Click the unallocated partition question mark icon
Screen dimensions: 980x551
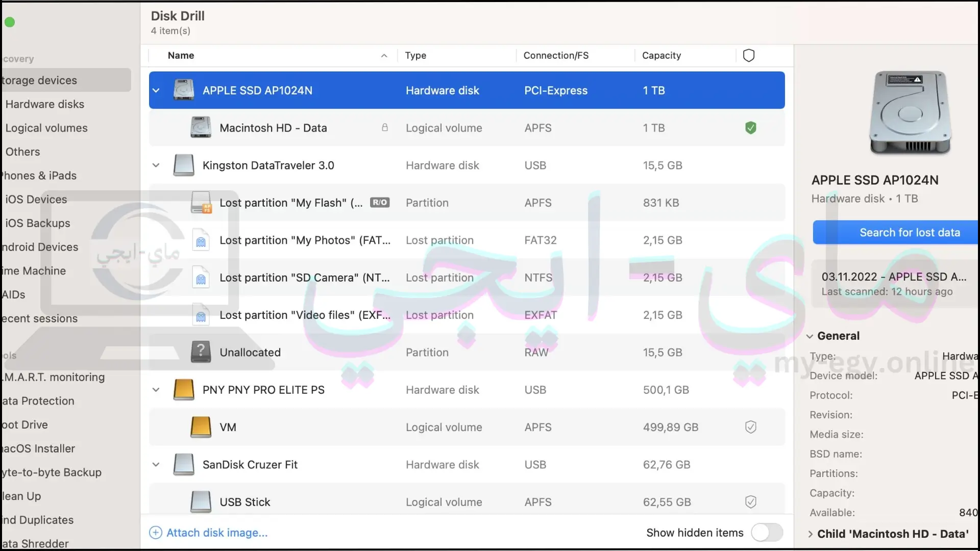point(201,352)
